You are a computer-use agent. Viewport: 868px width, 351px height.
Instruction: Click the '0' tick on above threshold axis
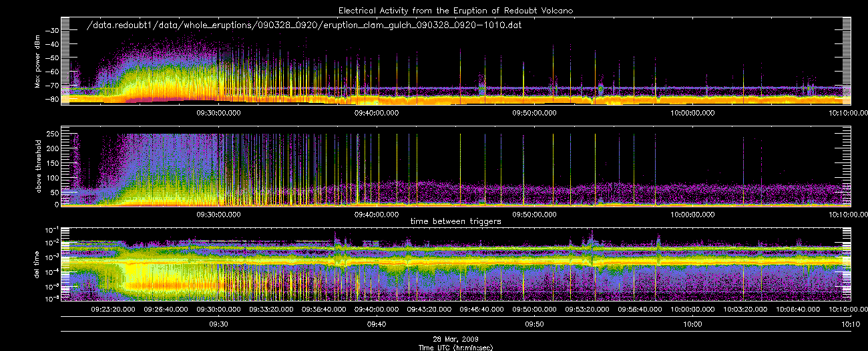(58, 204)
